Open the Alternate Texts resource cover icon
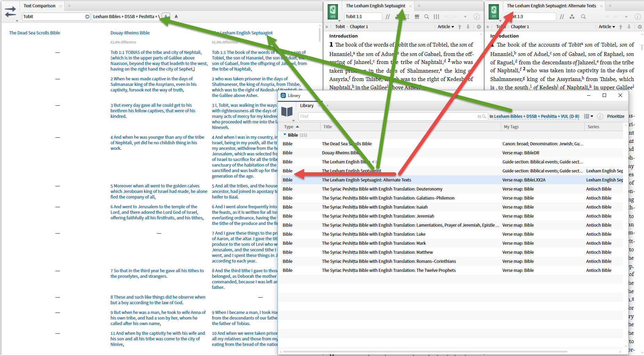644x356 pixels. pos(494,12)
